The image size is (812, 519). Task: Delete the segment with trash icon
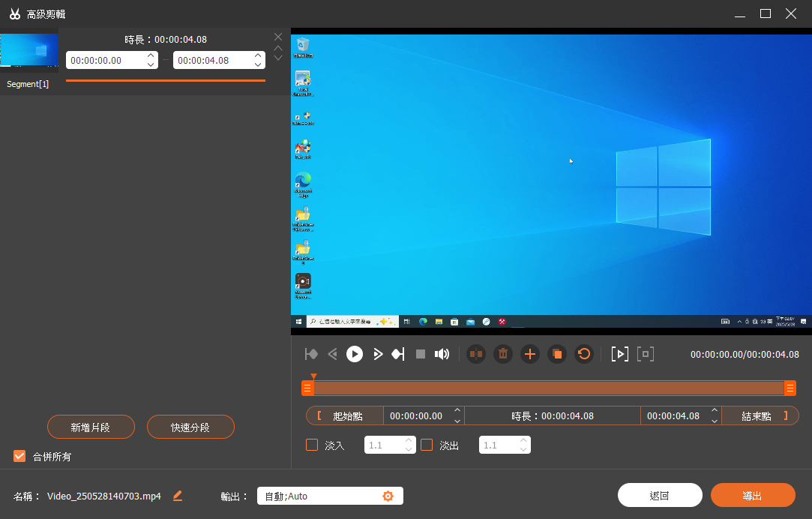(503, 354)
